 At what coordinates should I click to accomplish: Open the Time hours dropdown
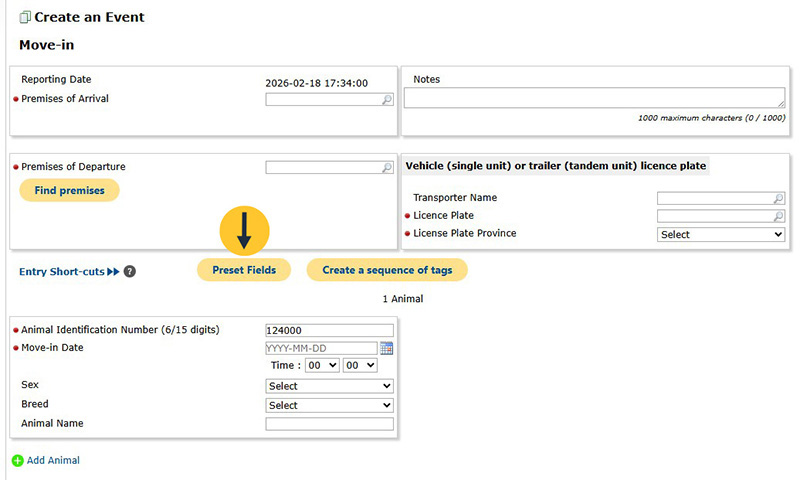pyautogui.click(x=321, y=366)
